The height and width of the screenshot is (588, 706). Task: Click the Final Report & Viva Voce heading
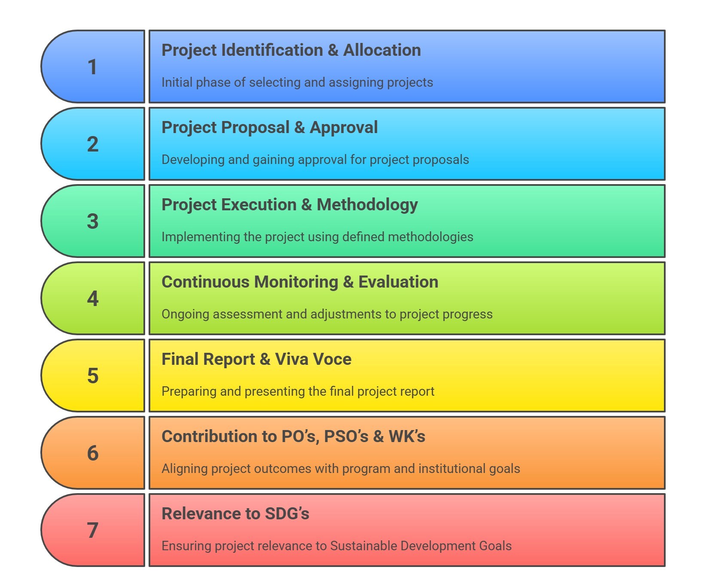pyautogui.click(x=256, y=359)
